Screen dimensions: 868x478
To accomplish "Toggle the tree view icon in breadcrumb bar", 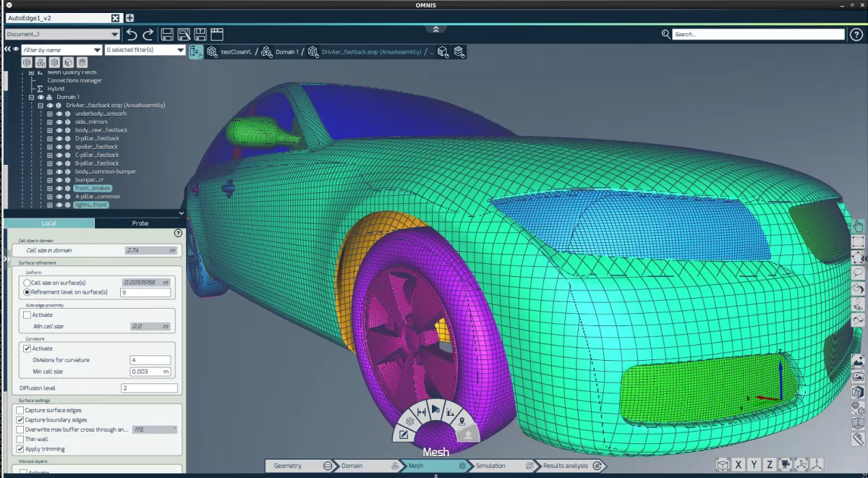I will tap(195, 51).
